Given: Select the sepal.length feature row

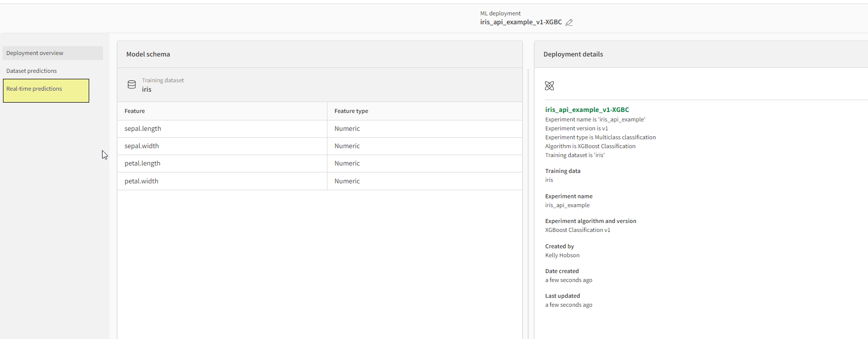Looking at the screenshot, I should (143, 128).
